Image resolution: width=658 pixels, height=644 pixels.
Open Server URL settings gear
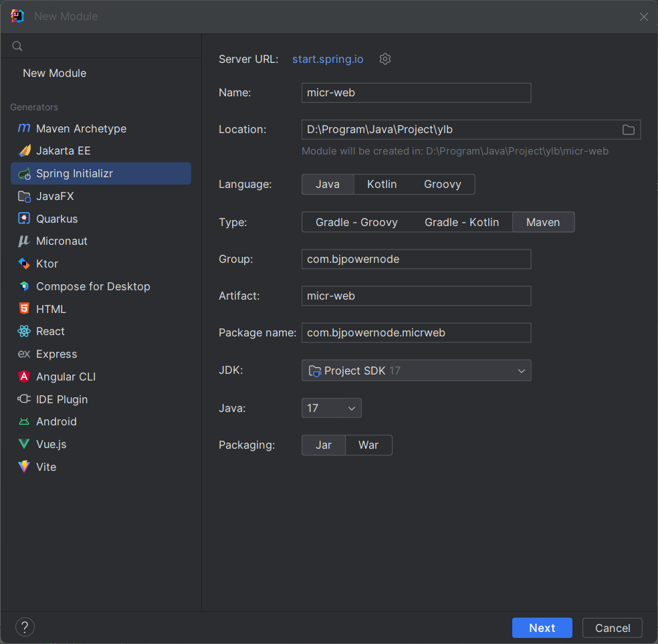pos(385,59)
